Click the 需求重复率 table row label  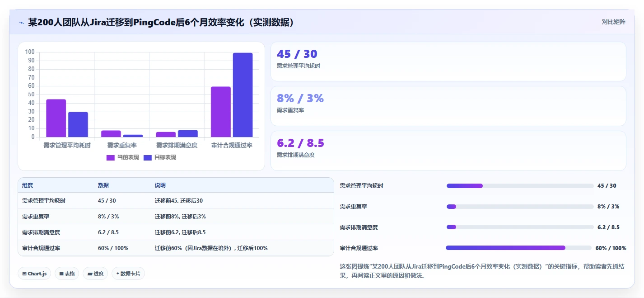36,217
